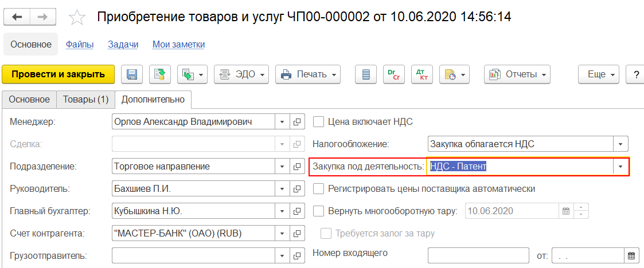Add document to favorites star
This screenshot has height=268, width=644.
click(77, 18)
